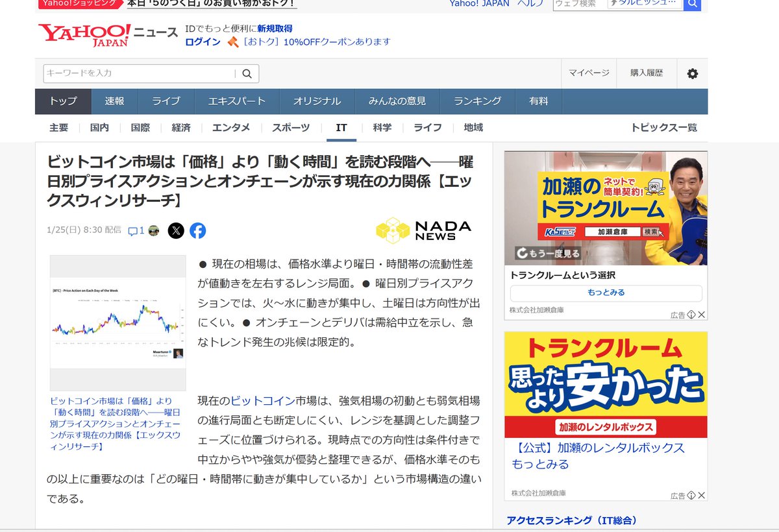Focus the ウェブ検索 input field
This screenshot has width=779, height=532.
[580, 4]
